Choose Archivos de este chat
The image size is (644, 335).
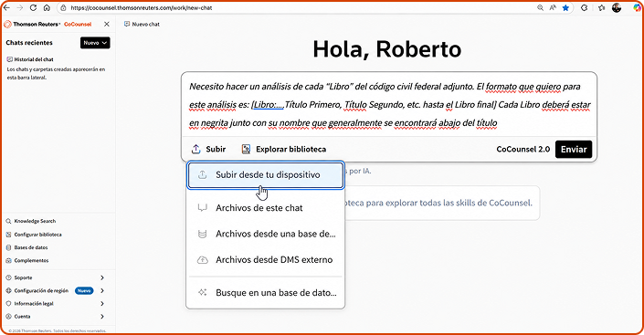pyautogui.click(x=265, y=208)
